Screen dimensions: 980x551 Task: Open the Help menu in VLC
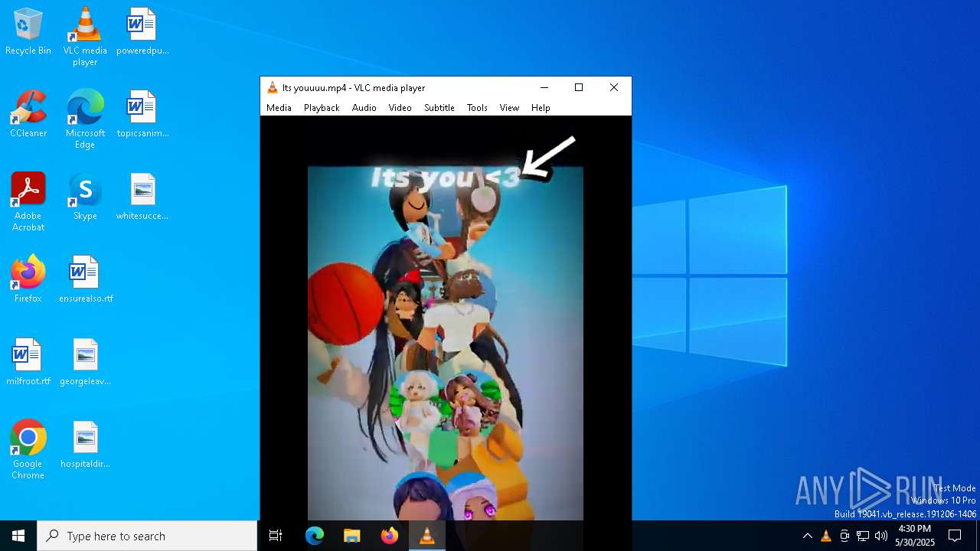(x=541, y=108)
